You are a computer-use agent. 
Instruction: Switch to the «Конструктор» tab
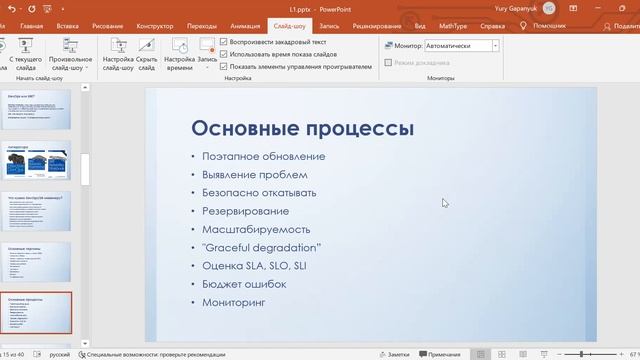coord(155,26)
